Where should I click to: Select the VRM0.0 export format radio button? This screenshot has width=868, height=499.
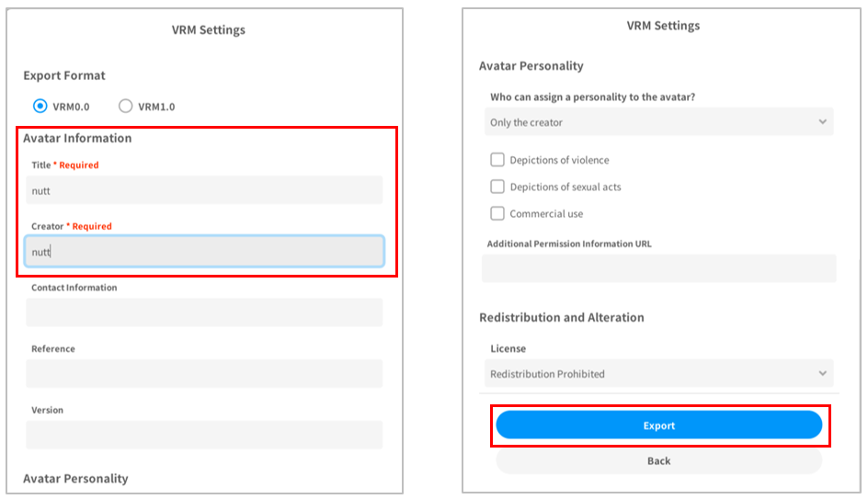(x=40, y=106)
